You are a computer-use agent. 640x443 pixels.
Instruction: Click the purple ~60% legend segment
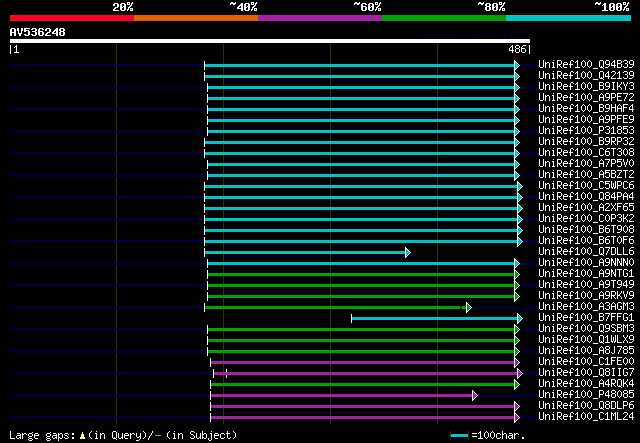[x=320, y=18]
